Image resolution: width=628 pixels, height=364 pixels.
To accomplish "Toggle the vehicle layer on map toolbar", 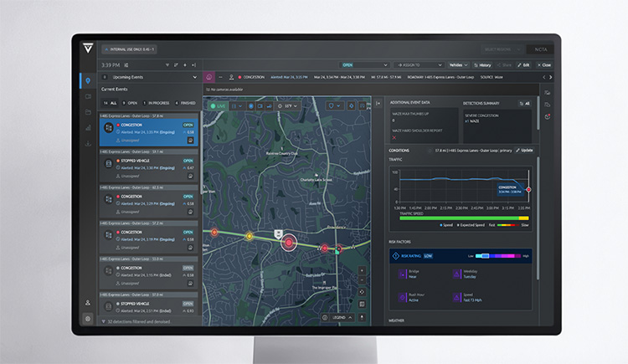I will [269, 106].
